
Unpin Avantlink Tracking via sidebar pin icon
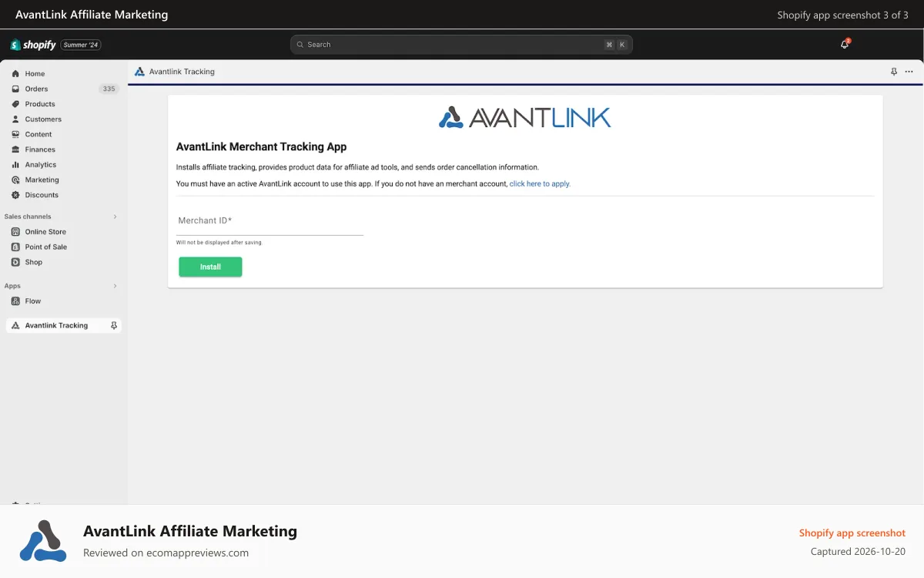coord(114,325)
